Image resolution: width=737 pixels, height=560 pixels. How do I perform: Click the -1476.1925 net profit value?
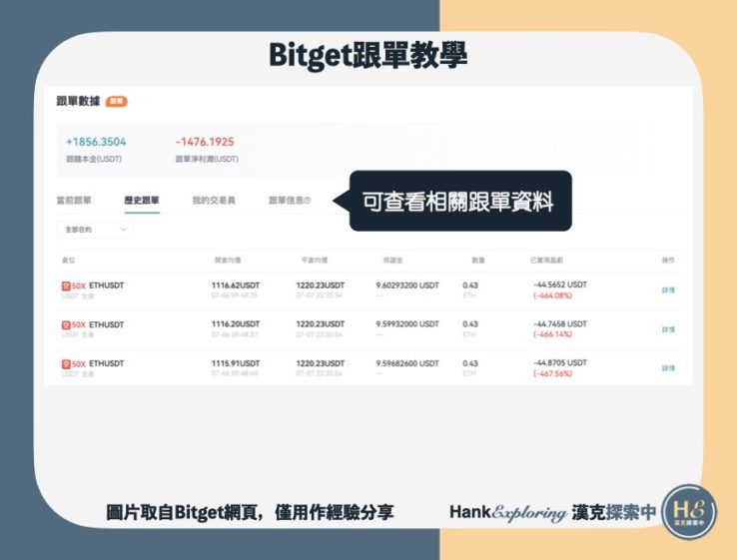click(205, 142)
